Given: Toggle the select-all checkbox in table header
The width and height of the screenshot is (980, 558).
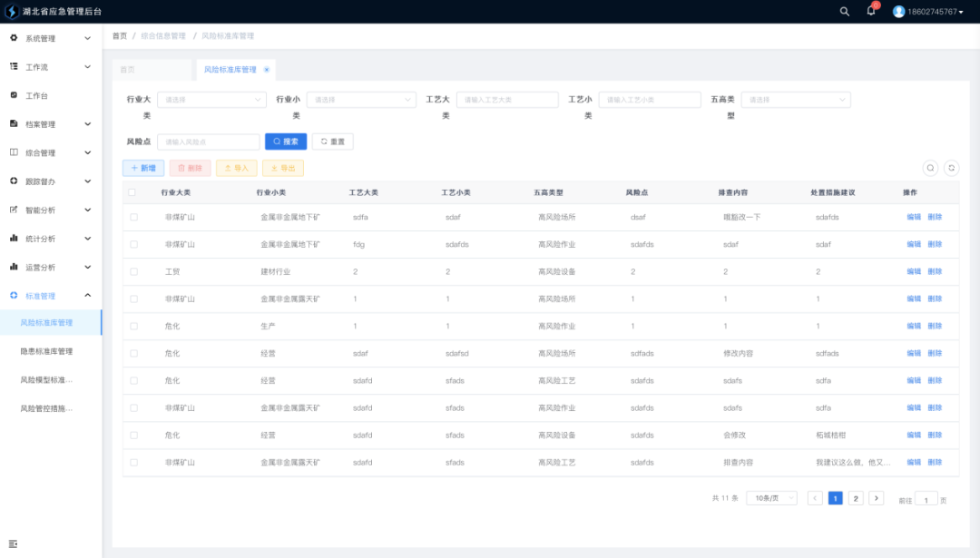Looking at the screenshot, I should [x=132, y=192].
